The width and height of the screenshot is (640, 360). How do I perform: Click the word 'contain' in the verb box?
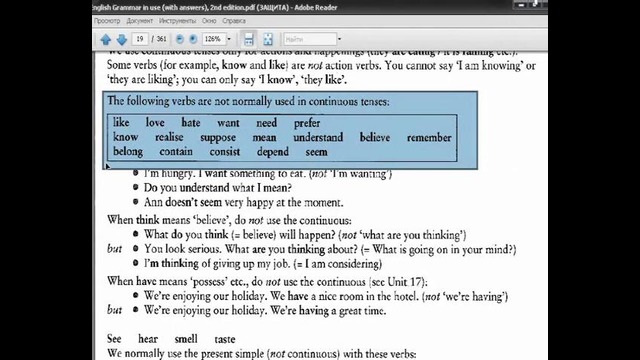coord(176,151)
